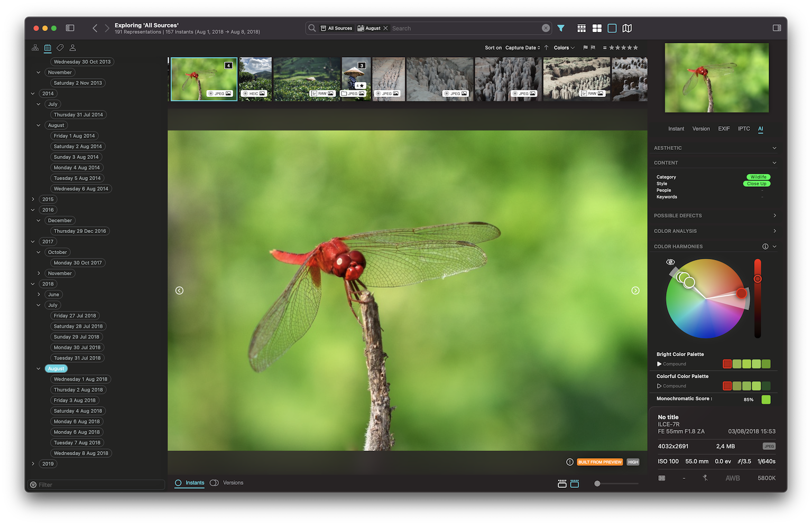Click the info icon near Built From Preview
Viewport: 812px width, 525px height.
coord(569,462)
